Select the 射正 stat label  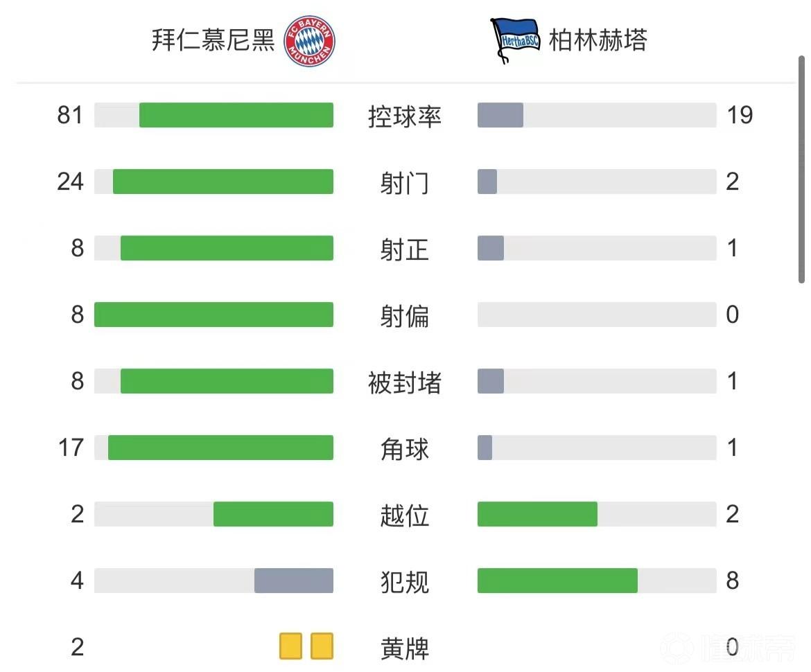point(405,249)
